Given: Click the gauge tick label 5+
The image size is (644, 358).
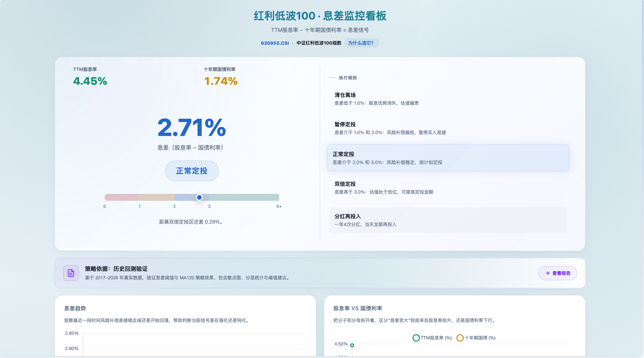Looking at the screenshot, I should (279, 206).
